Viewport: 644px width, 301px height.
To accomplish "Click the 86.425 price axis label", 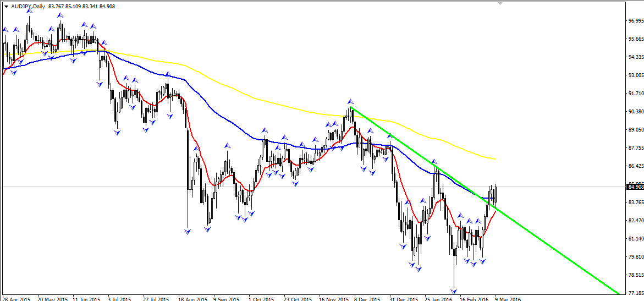I will pos(635,166).
